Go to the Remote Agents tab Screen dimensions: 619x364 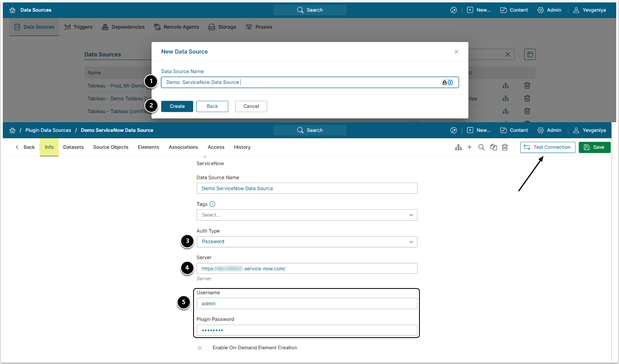coord(176,27)
